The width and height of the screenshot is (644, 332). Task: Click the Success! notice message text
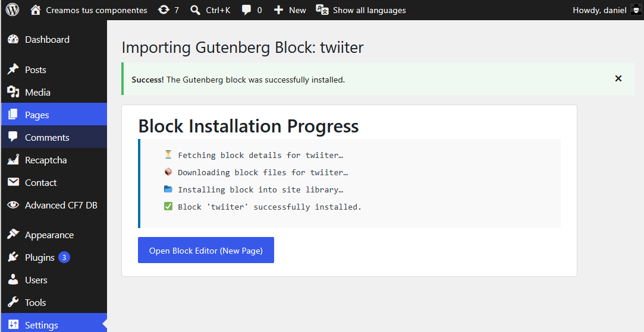[238, 80]
